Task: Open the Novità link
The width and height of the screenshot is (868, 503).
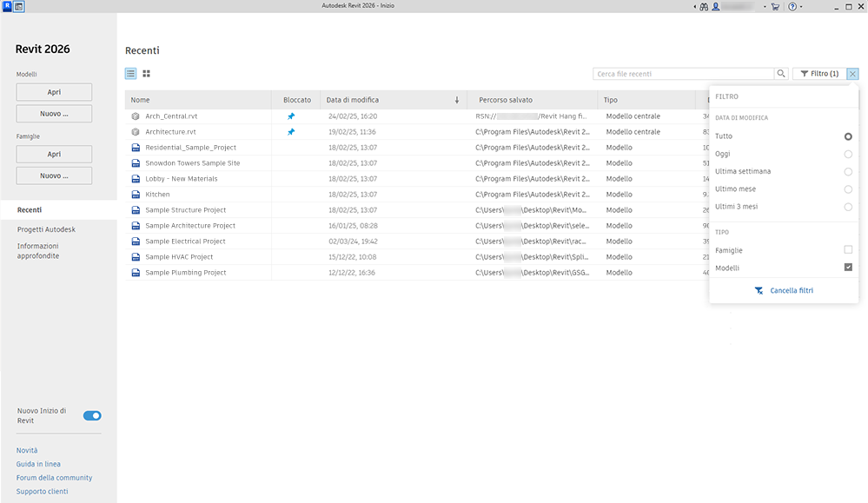Action: (x=27, y=450)
